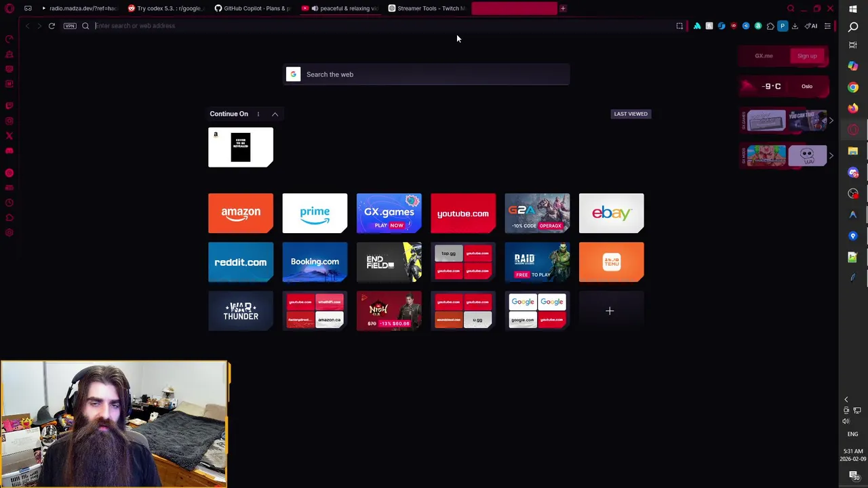Open the Temu orange speed dial tile
868x488 pixels.
(611, 262)
